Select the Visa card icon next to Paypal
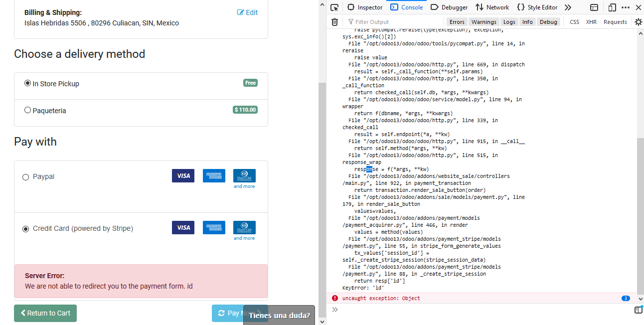The width and height of the screenshot is (644, 325). tap(183, 175)
